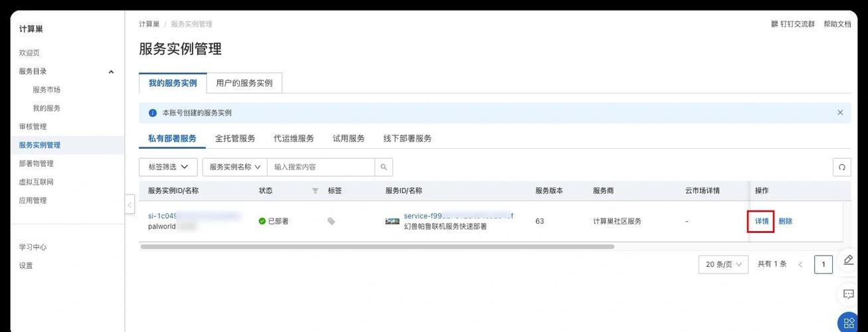Focus the 输入搜索内容 search field
This screenshot has height=332, width=868.
click(x=321, y=167)
